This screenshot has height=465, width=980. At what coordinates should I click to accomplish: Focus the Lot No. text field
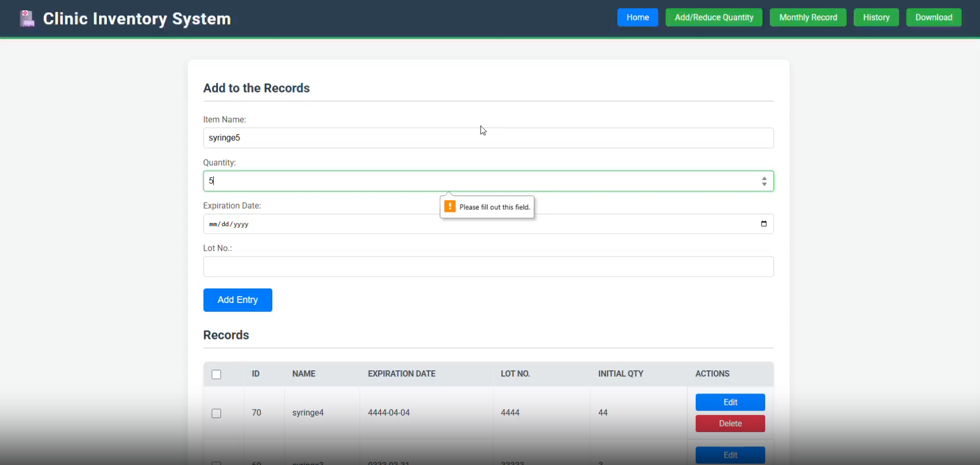pyautogui.click(x=488, y=266)
